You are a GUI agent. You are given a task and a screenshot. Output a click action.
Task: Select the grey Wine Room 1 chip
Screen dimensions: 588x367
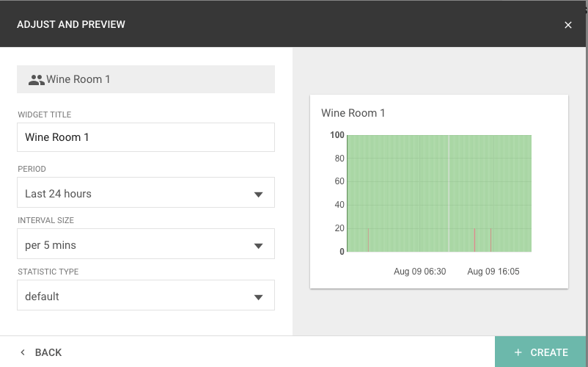click(145, 79)
